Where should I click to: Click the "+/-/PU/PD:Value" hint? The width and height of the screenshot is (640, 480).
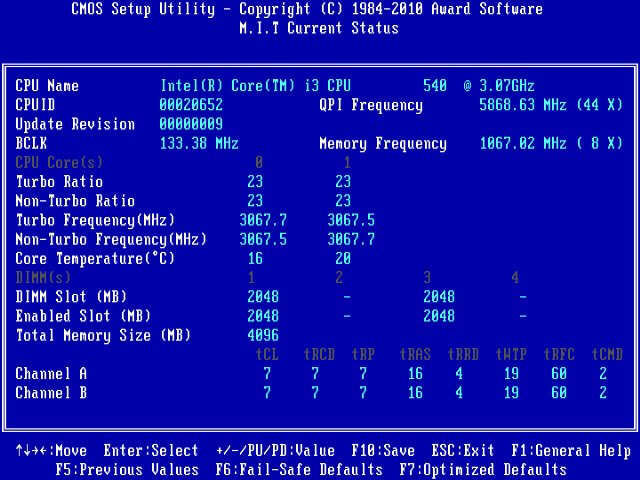pos(276,451)
